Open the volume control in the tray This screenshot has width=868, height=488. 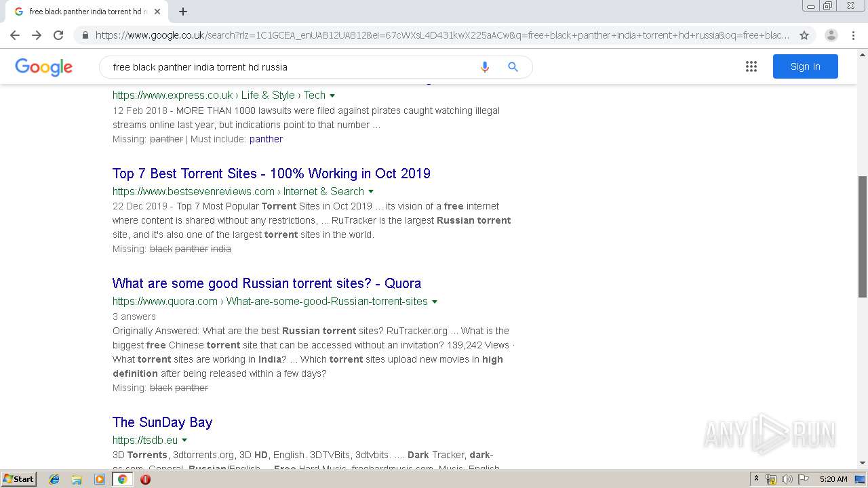(x=787, y=479)
